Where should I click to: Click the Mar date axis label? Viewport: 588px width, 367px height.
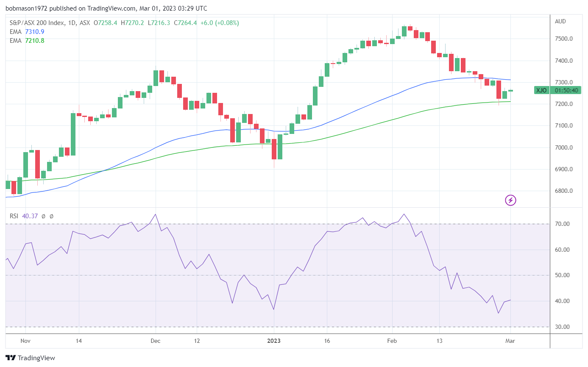(x=510, y=341)
